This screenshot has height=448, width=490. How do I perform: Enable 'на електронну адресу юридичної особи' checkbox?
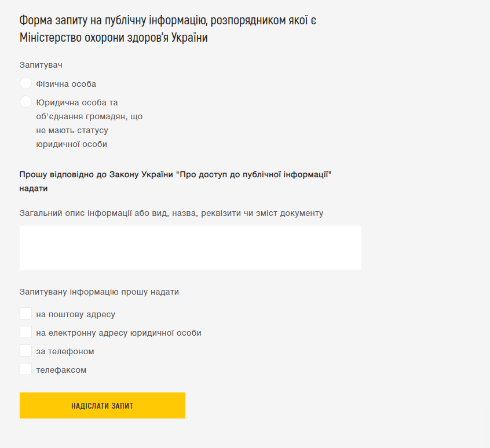pos(25,332)
